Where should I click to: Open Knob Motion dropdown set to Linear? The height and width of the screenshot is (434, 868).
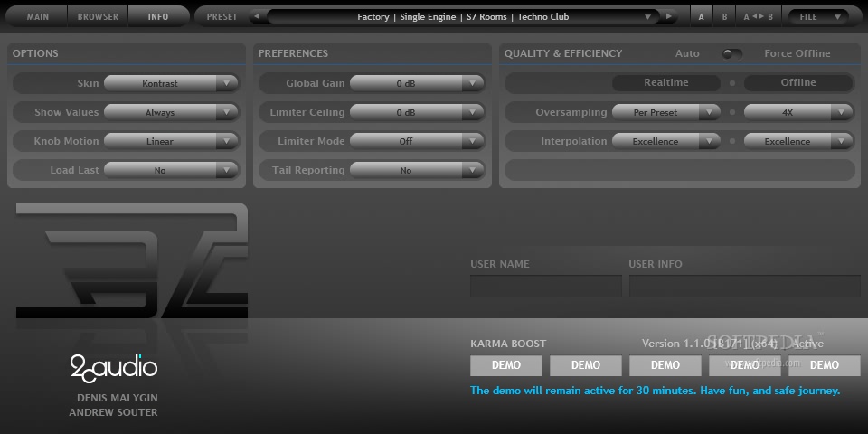coord(171,141)
